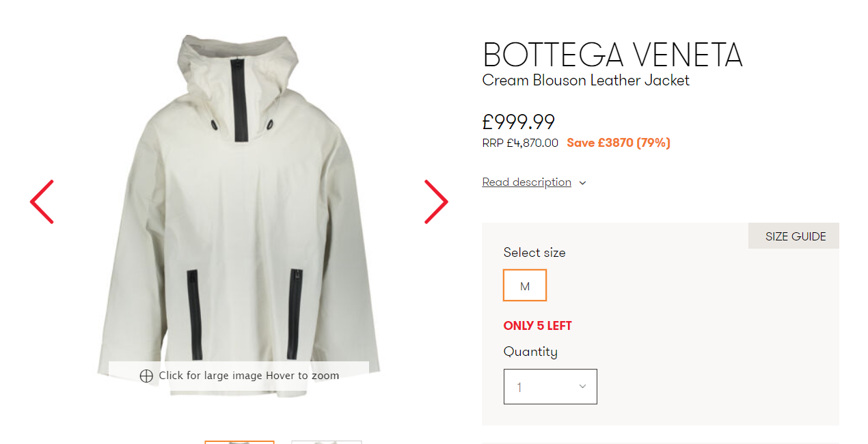Click the main cream jacket image
Viewport: 868px width, 444px height.
pos(239,205)
